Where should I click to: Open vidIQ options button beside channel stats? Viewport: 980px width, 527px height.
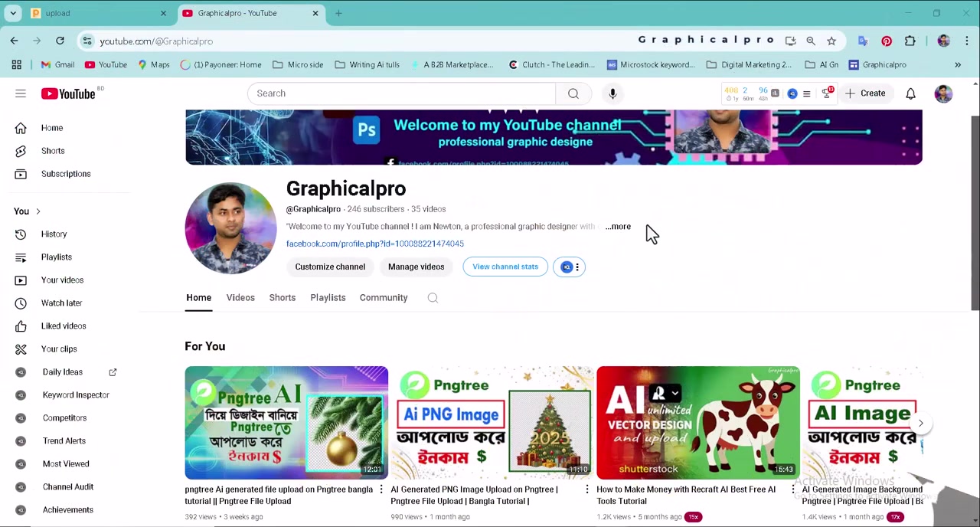coord(570,267)
